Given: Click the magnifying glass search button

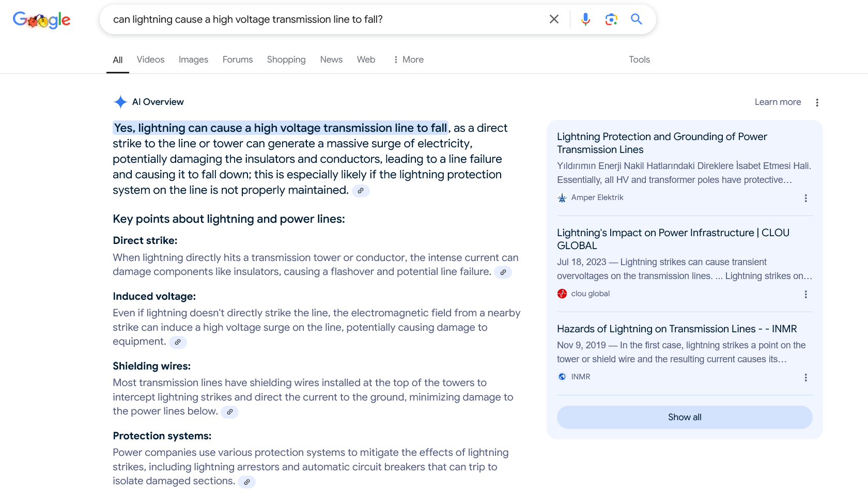Looking at the screenshot, I should [x=637, y=19].
